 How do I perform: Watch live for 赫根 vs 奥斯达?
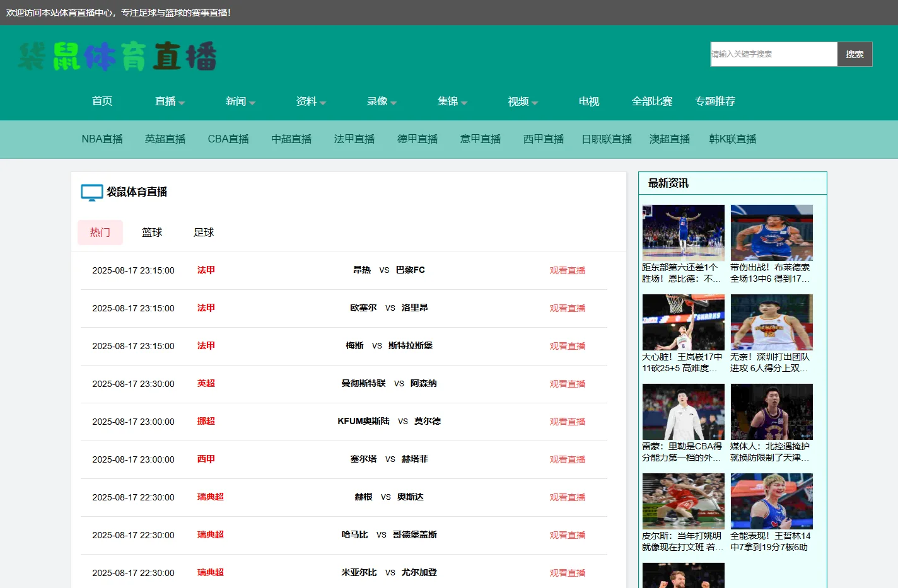[568, 497]
